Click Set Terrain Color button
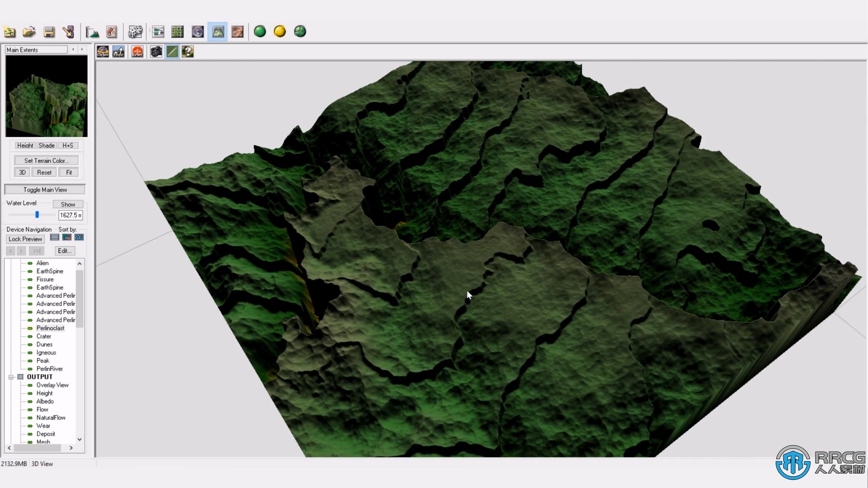 46,160
